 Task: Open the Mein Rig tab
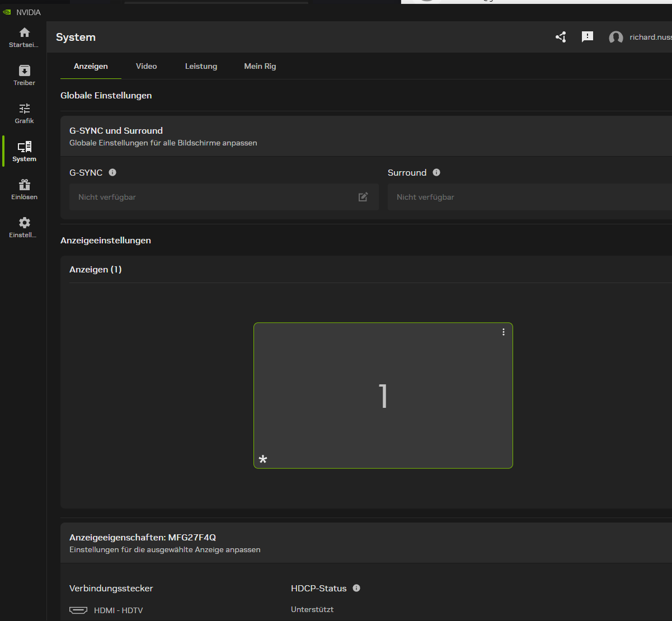coord(260,66)
